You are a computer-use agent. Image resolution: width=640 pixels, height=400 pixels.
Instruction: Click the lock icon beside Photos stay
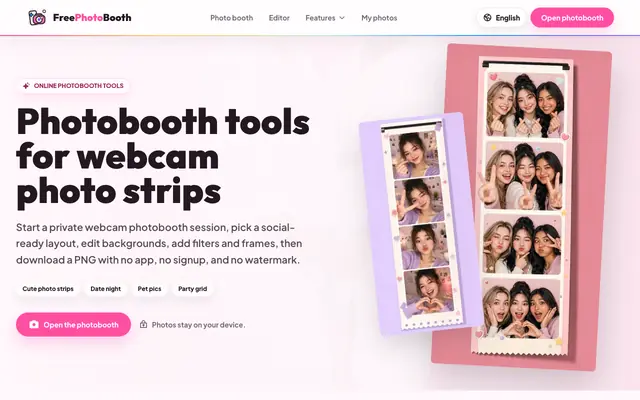point(143,324)
